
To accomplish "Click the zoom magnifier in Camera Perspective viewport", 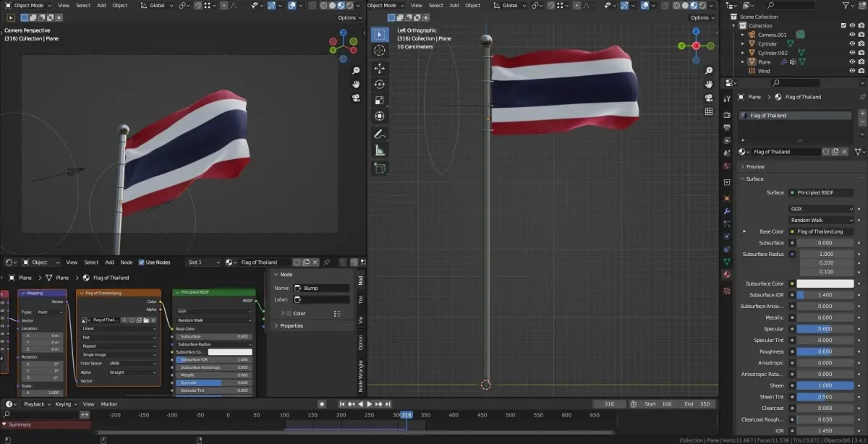I will (x=356, y=71).
